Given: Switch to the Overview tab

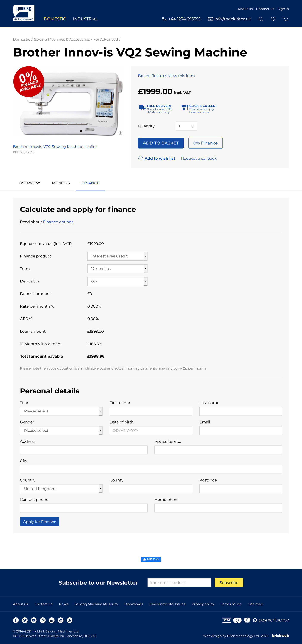Looking at the screenshot, I should 30,183.
